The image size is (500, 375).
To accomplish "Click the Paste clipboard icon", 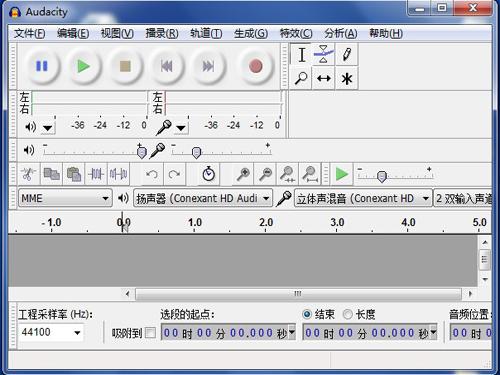I will [74, 174].
